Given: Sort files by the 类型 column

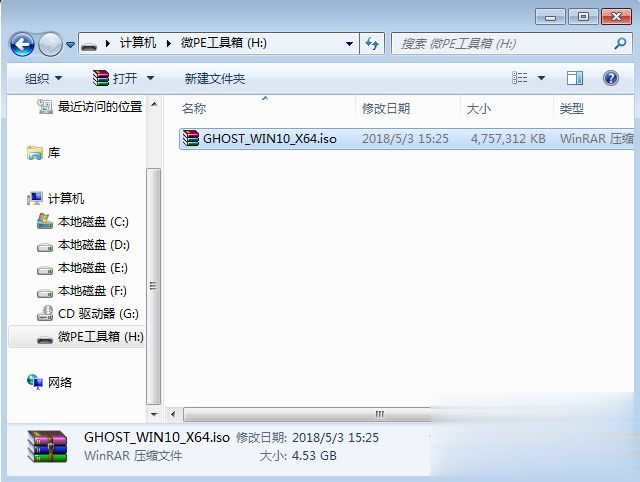Looking at the screenshot, I should point(571,109).
